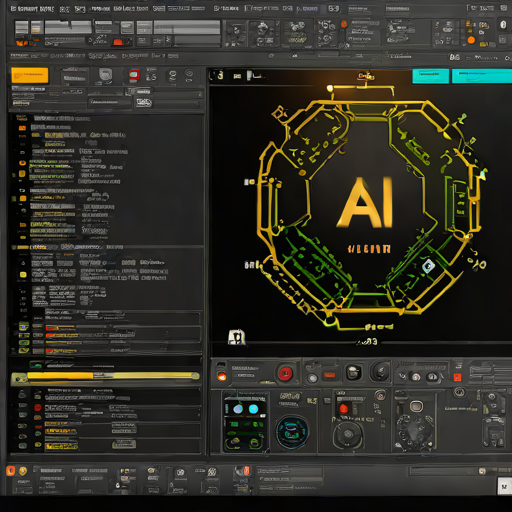The width and height of the screenshot is (512, 512).
Task: Click the small orange-red rectangular button in control bar
Action: (x=329, y=375)
